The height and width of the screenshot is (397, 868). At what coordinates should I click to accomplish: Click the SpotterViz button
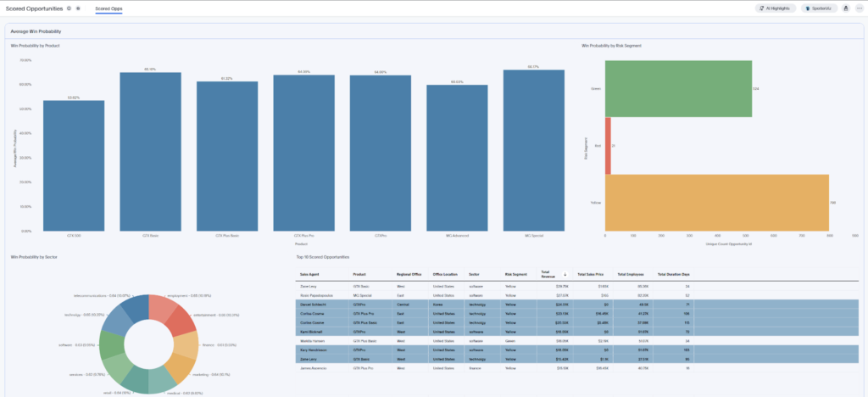[818, 8]
